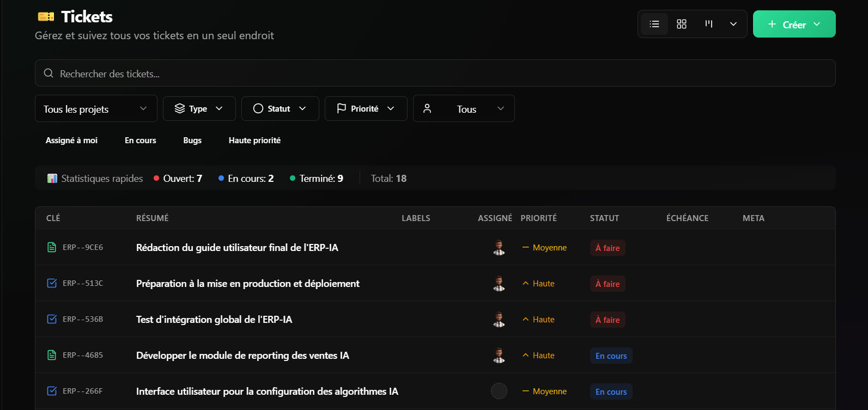868x410 pixels.
Task: Click assignee avatar on ERP--9CE6 row
Action: 499,247
